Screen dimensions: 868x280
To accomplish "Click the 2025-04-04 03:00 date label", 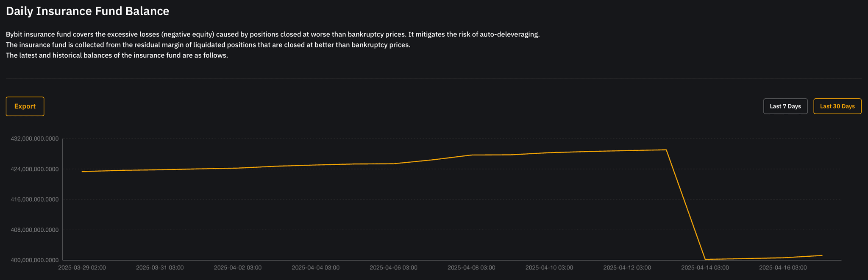I will (316, 268).
